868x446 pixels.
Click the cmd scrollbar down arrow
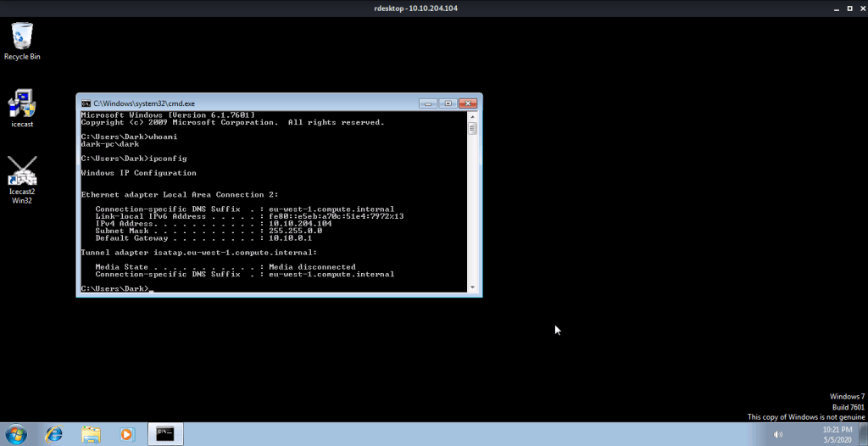(474, 288)
